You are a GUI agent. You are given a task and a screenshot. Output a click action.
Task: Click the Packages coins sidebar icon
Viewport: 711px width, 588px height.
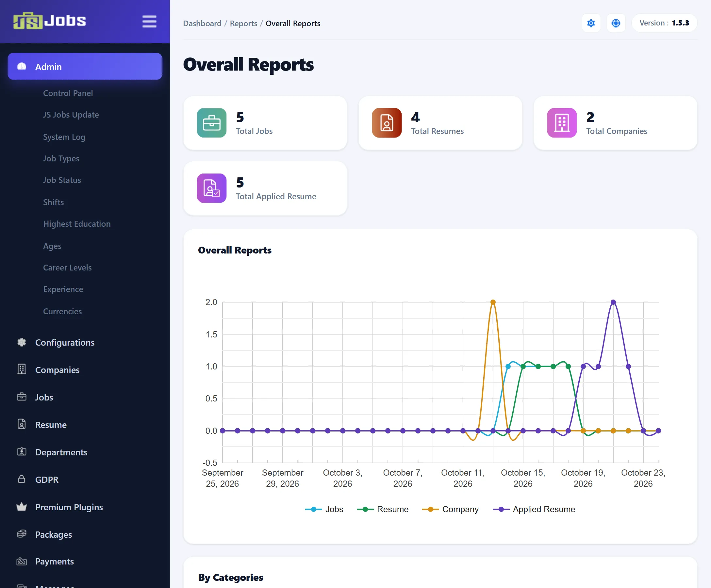pyautogui.click(x=22, y=534)
